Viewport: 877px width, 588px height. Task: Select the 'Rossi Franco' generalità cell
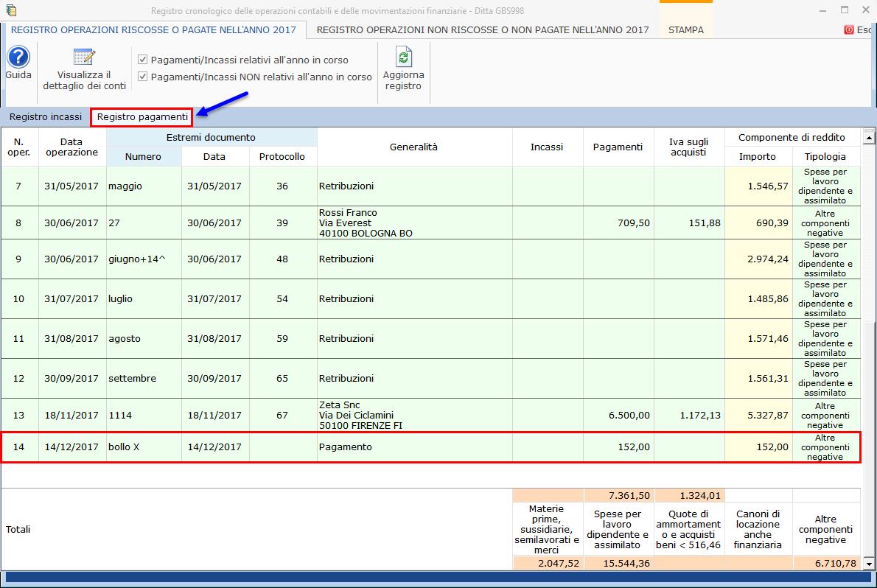click(x=414, y=223)
